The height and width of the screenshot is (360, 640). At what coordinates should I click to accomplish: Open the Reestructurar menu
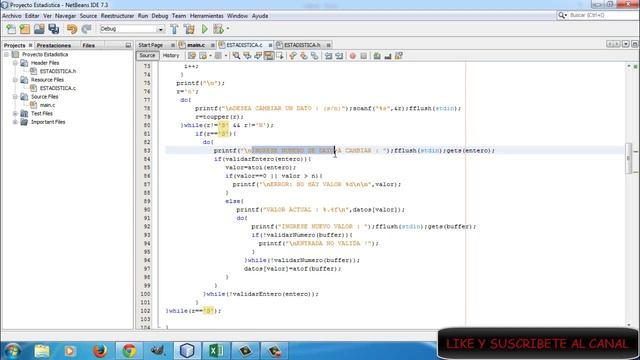[117, 16]
